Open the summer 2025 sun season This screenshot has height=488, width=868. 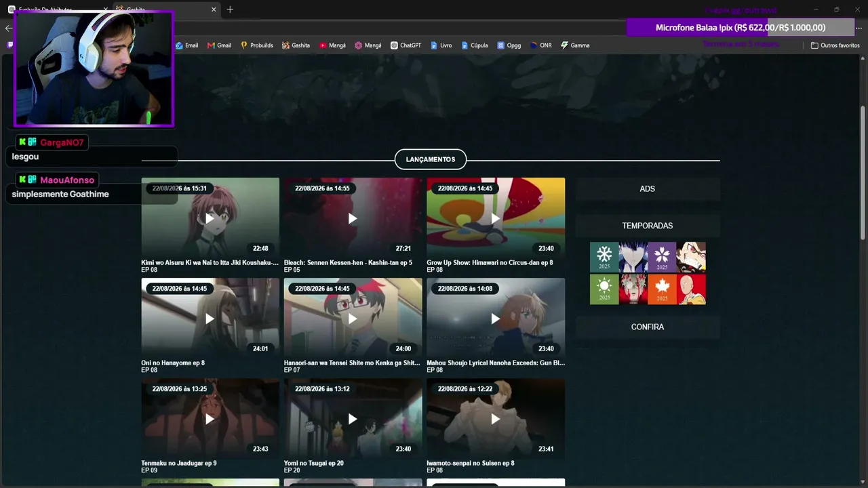point(604,289)
